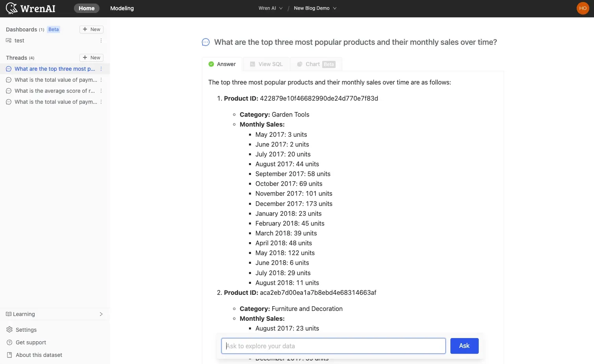Viewport: 594px width, 364px height.
Task: Click three-dot menu for average score thread
Action: (101, 91)
